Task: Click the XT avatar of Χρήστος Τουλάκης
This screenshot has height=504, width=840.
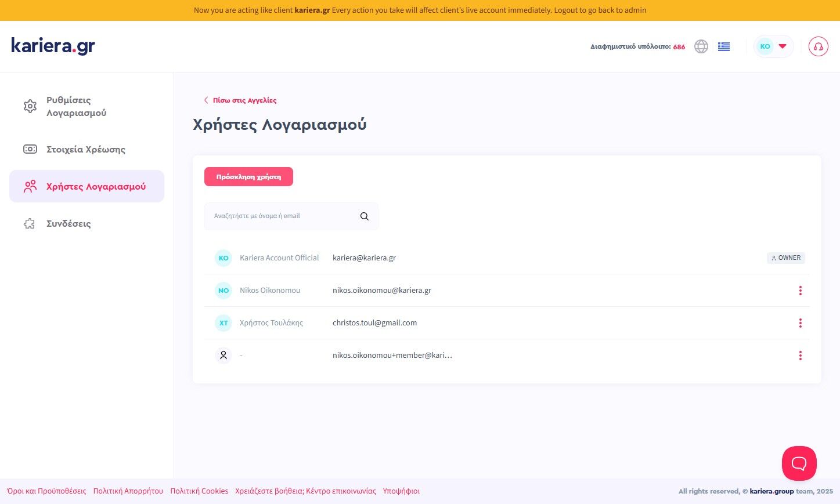Action: pos(223,323)
